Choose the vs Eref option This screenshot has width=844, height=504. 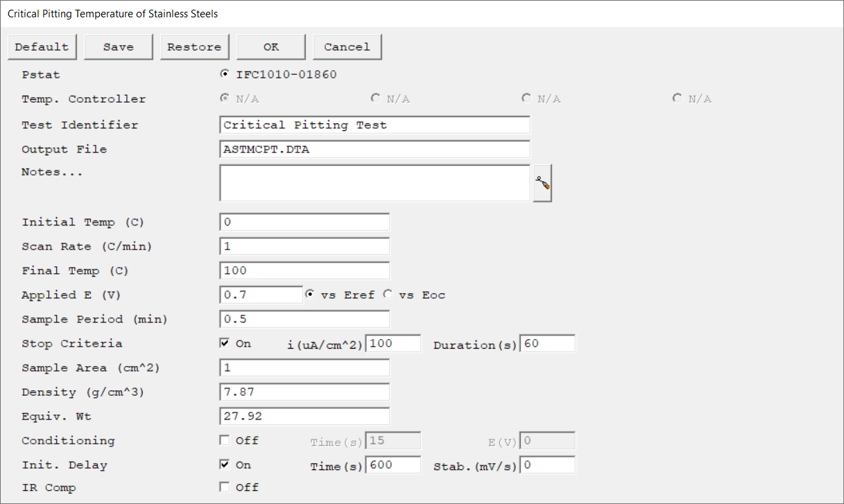(x=310, y=295)
